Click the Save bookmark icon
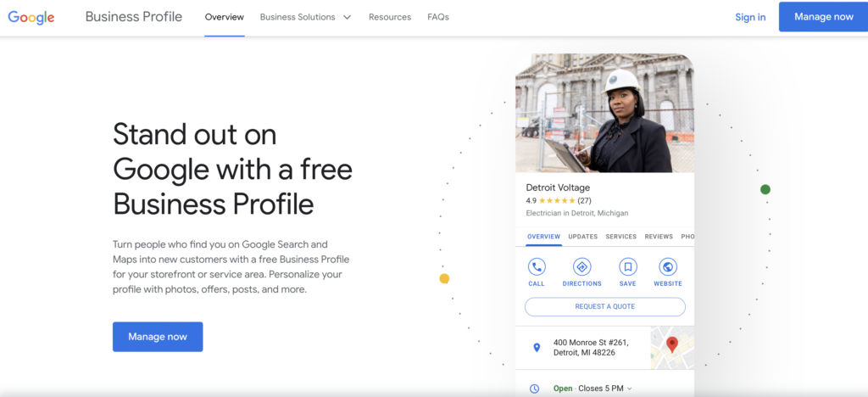The width and height of the screenshot is (868, 397). 628,267
